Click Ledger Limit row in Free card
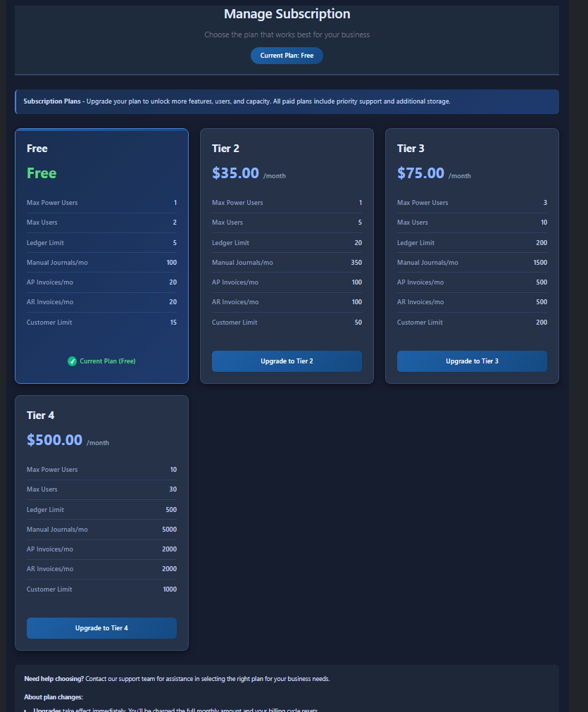This screenshot has height=712, width=588. (101, 243)
